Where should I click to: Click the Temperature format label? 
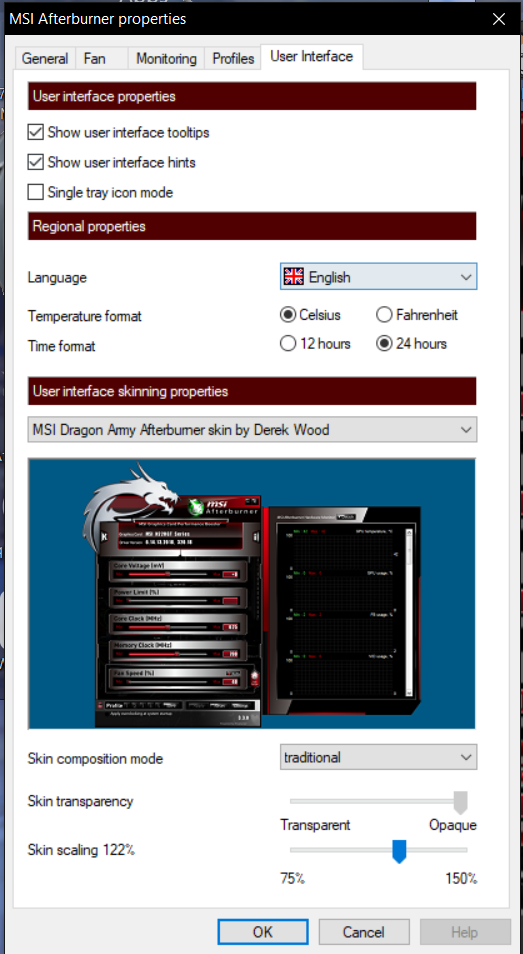85,316
